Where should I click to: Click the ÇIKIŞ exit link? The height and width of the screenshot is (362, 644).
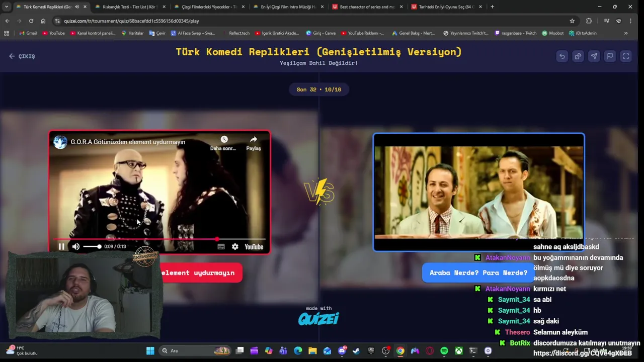(x=22, y=56)
